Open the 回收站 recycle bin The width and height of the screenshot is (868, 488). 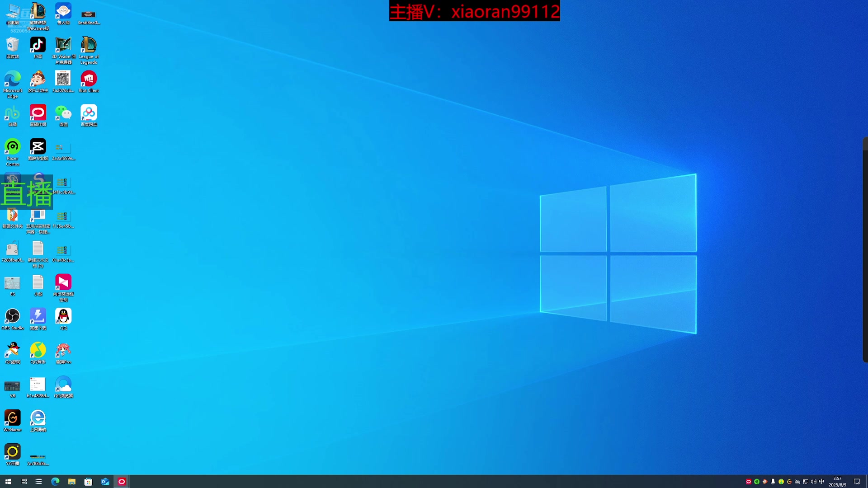[13, 48]
